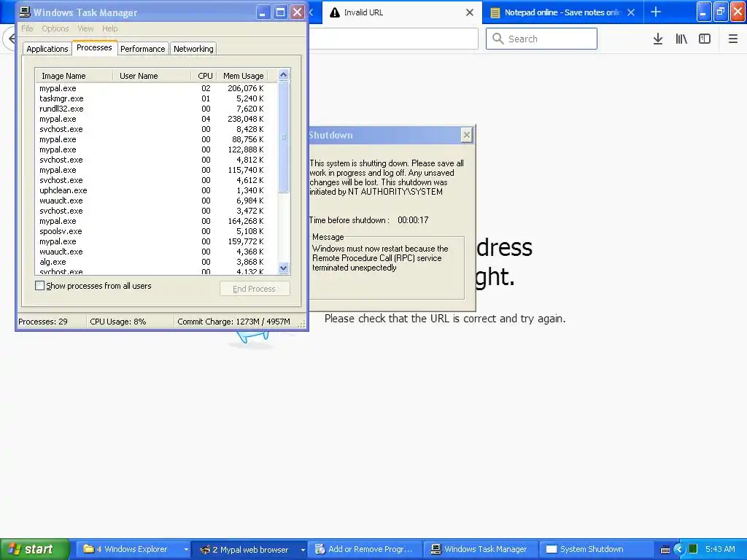Enable Show processes from all users
This screenshot has width=747, height=560.
[40, 286]
